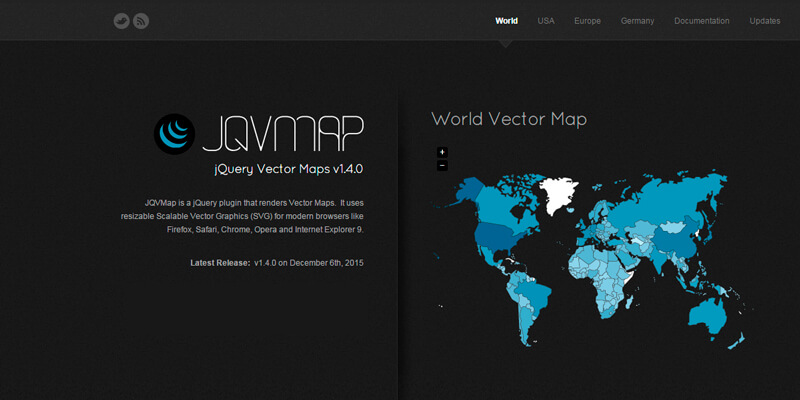This screenshot has width=800, height=400.
Task: Open the Twitter icon link
Action: (x=121, y=21)
